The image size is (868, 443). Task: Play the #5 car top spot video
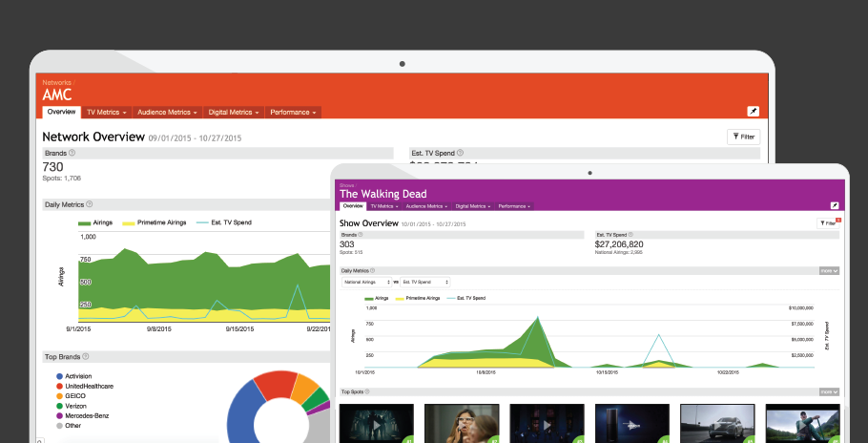point(717,424)
